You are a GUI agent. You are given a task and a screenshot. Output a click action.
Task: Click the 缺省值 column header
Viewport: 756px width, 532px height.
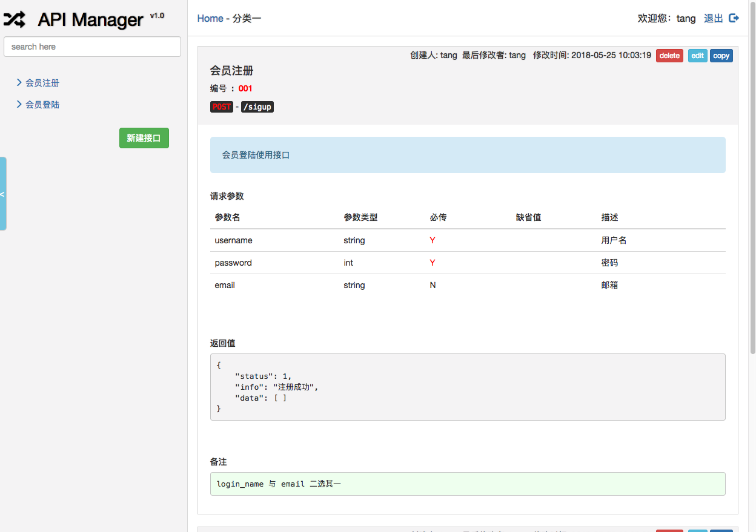(529, 217)
